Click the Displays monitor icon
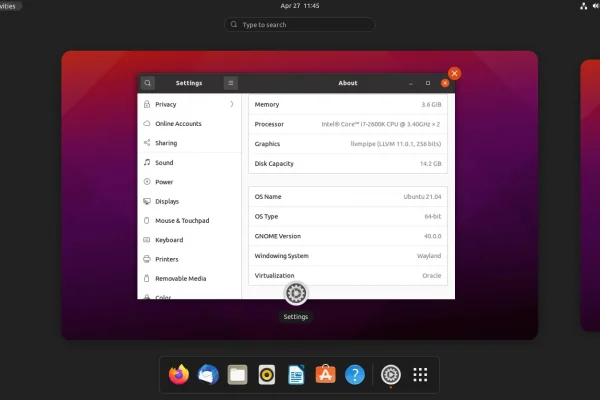This screenshot has height=400, width=600. (x=147, y=201)
